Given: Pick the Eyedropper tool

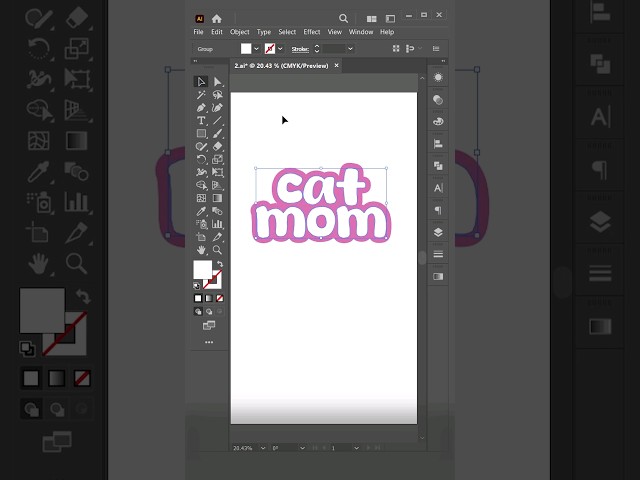Looking at the screenshot, I should [x=201, y=211].
